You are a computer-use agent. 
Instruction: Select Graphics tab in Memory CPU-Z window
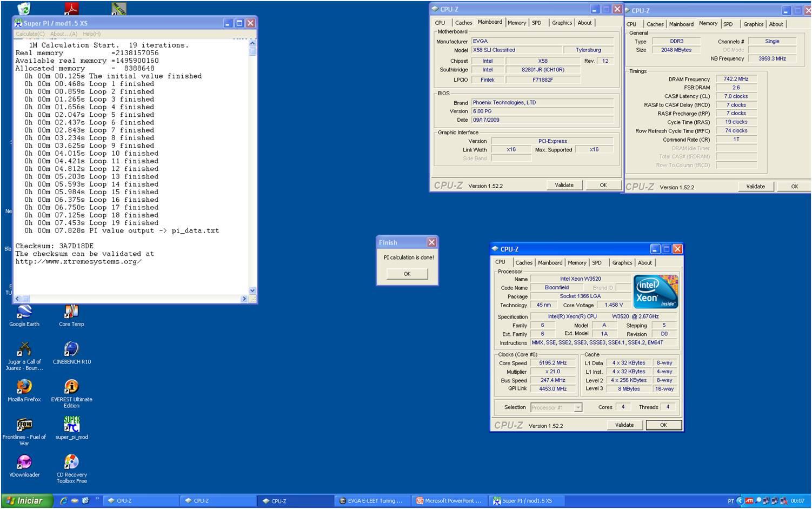tap(753, 24)
